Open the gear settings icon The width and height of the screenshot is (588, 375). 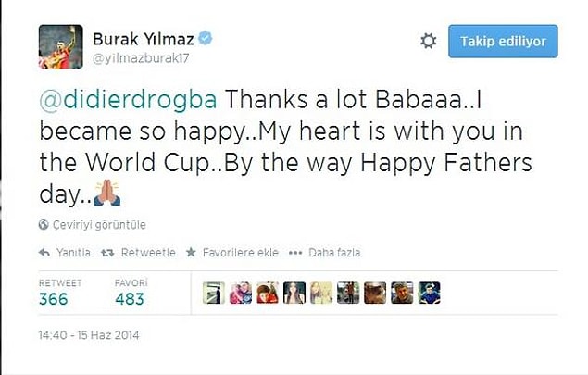(x=428, y=41)
